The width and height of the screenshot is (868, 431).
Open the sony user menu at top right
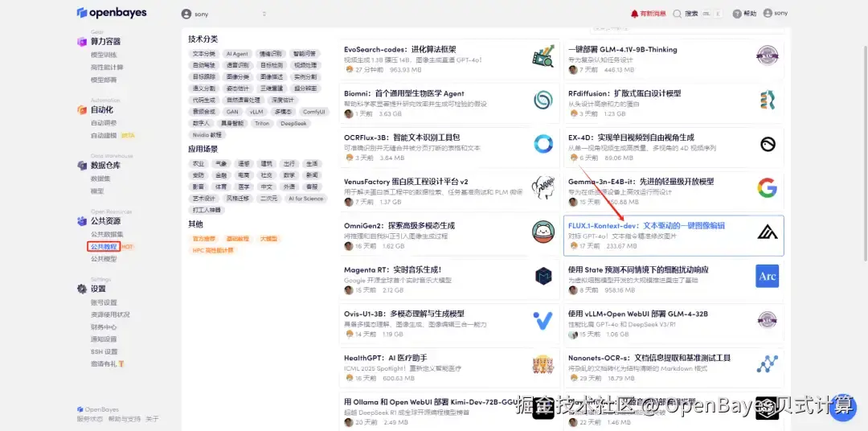(775, 14)
